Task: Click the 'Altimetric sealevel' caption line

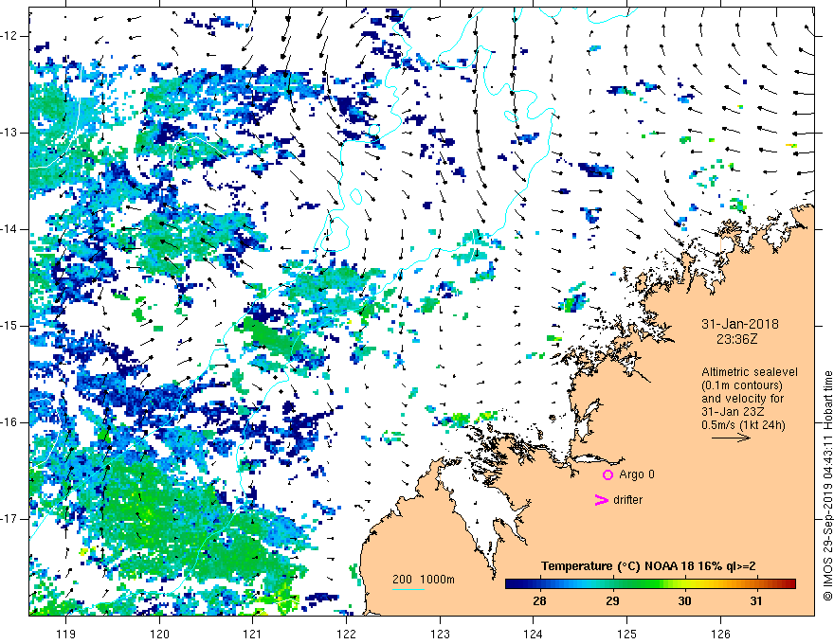Action: [x=750, y=372]
